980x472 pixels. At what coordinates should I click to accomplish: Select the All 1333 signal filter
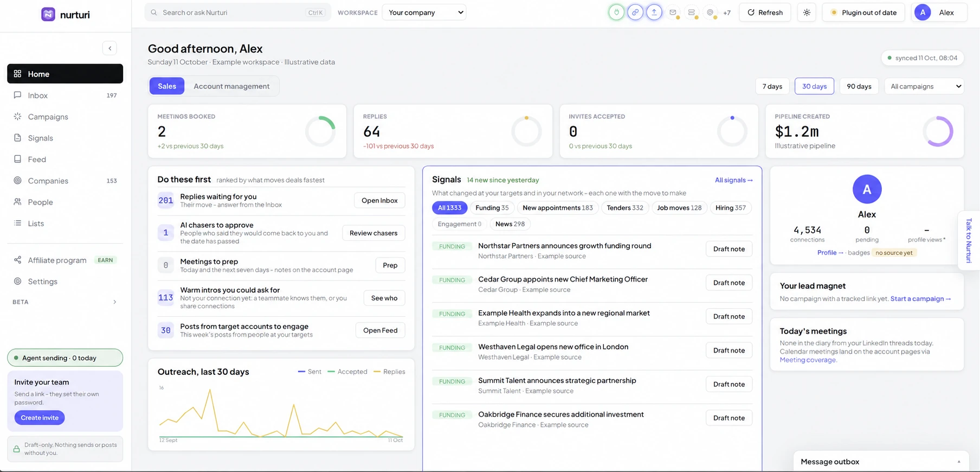tap(449, 208)
